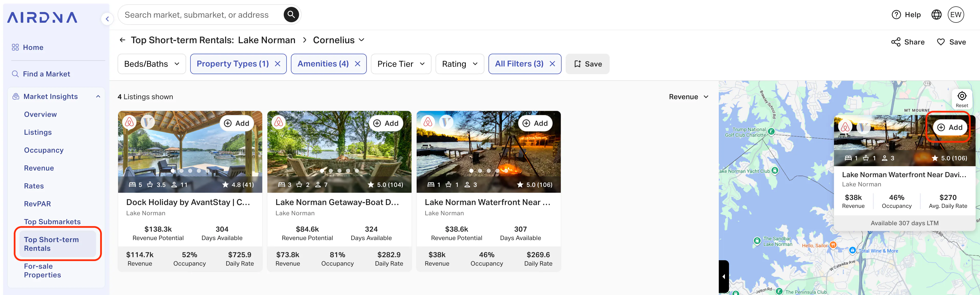The width and height of the screenshot is (980, 295).
Task: Click Add on the map popup listing
Action: point(950,128)
